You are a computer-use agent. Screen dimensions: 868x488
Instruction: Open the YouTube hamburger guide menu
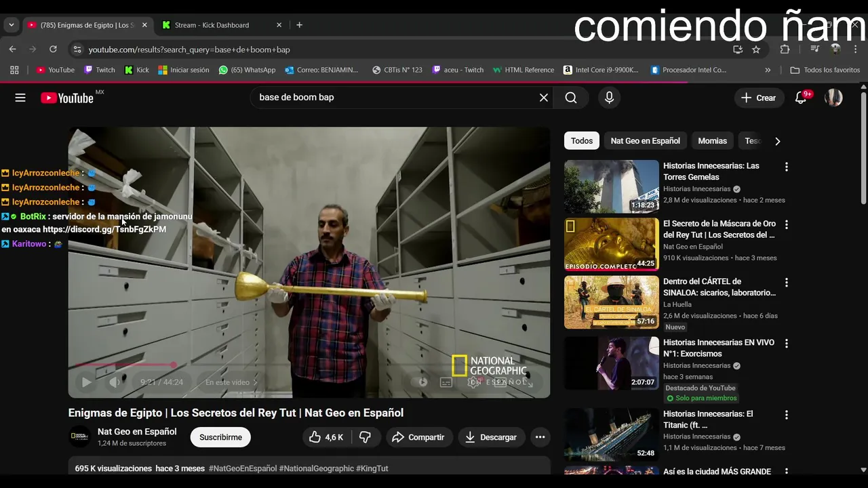coord(20,98)
